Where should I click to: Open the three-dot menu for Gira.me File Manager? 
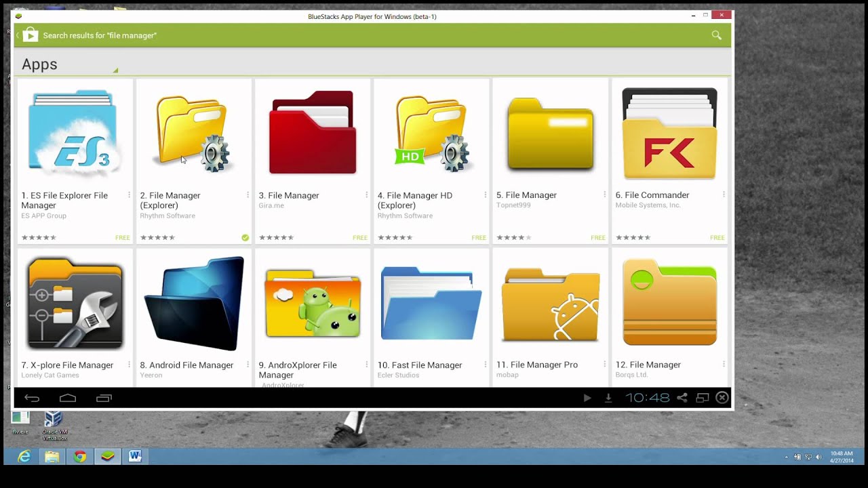[367, 195]
